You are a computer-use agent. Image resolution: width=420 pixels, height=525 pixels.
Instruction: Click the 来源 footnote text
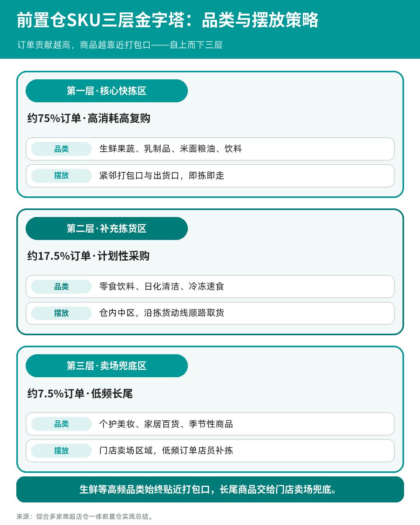tap(86, 516)
